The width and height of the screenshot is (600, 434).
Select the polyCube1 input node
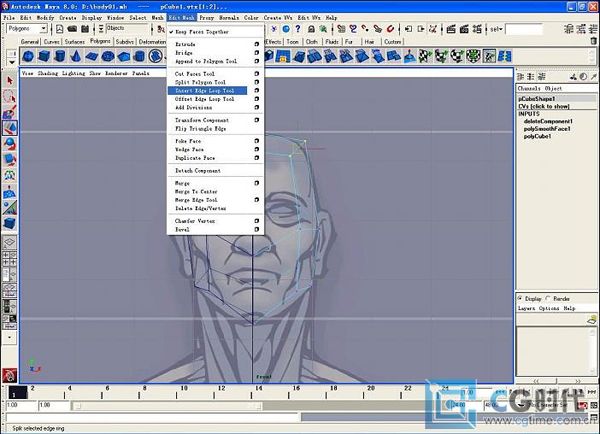pyautogui.click(x=537, y=136)
